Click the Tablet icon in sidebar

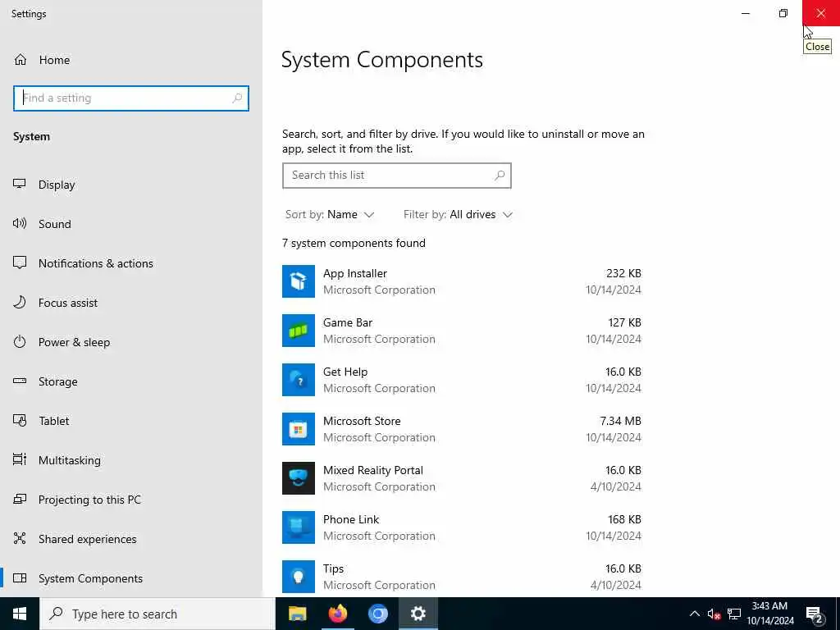(20, 421)
